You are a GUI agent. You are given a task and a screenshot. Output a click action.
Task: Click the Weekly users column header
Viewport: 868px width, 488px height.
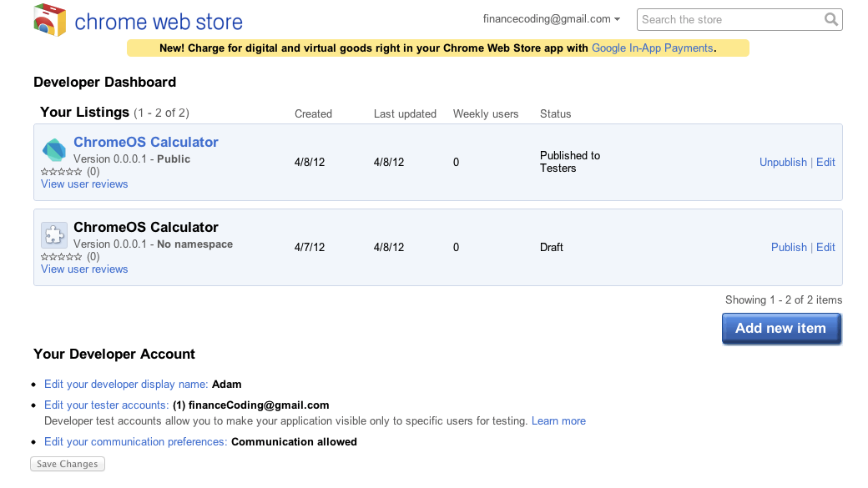[486, 114]
